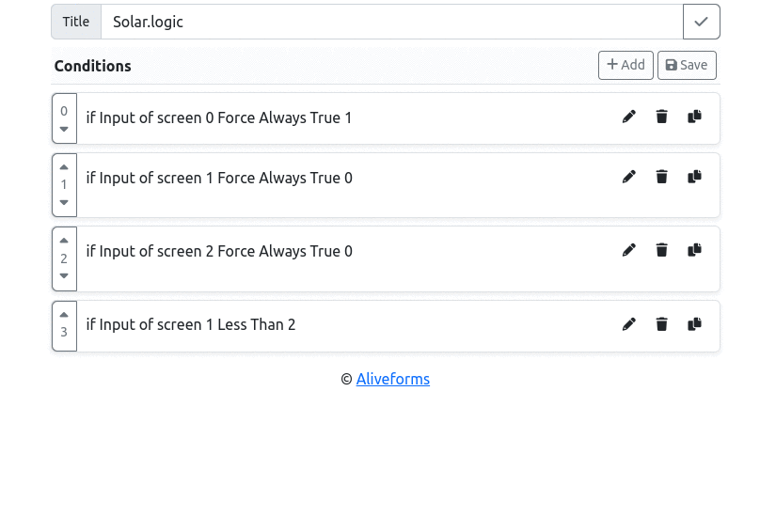Add a new condition

(625, 65)
